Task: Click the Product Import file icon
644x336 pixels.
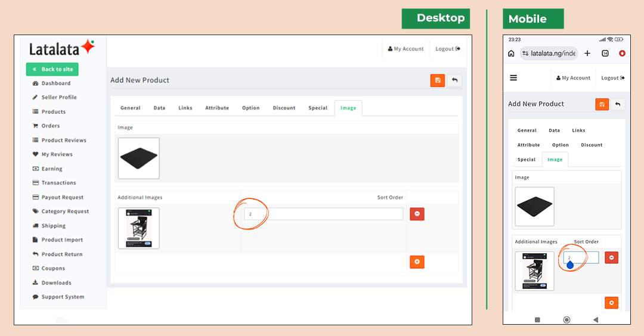Action: click(x=35, y=239)
